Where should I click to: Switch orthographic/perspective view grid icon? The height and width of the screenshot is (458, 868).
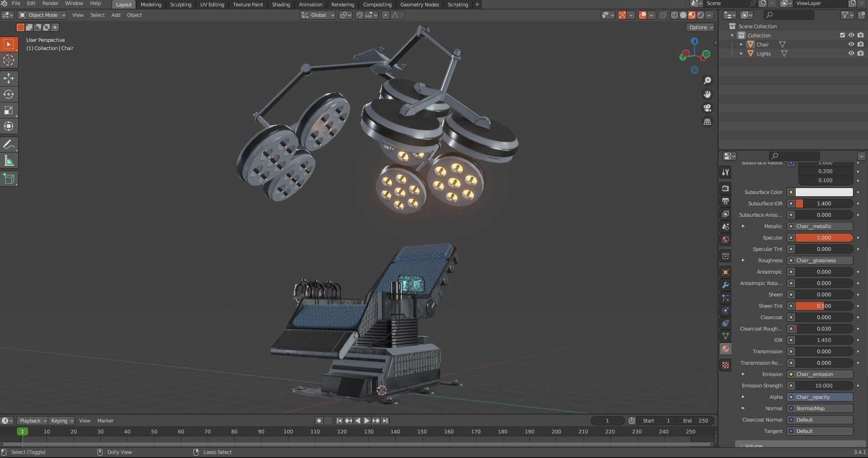coord(707,122)
